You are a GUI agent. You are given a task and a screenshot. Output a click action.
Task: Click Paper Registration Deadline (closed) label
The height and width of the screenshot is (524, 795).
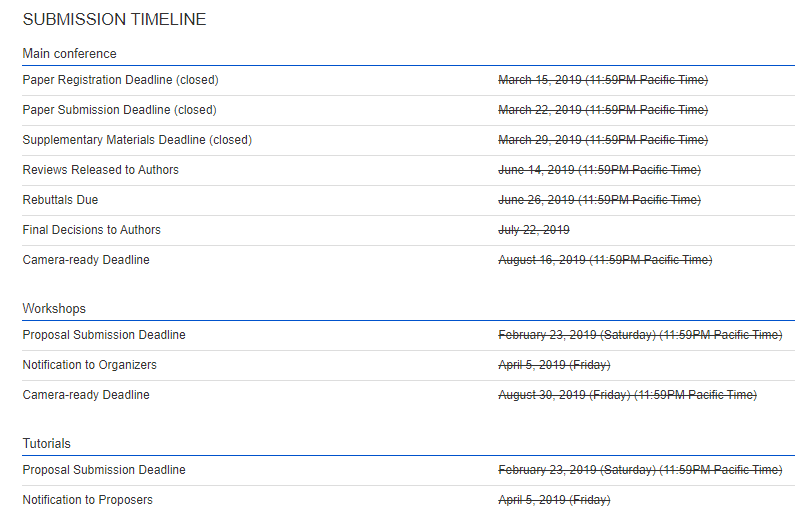pos(121,80)
